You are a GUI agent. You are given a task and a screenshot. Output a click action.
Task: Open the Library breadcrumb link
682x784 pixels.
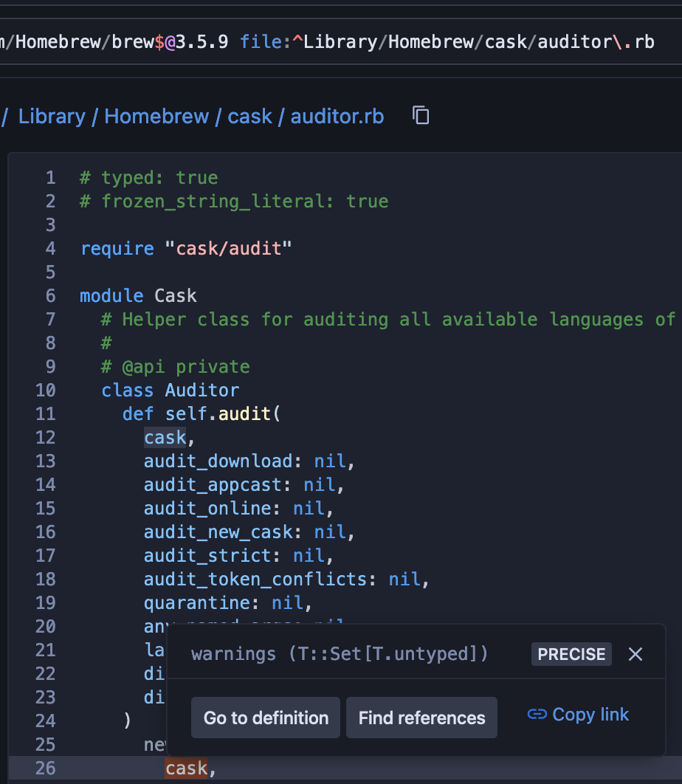(52, 116)
